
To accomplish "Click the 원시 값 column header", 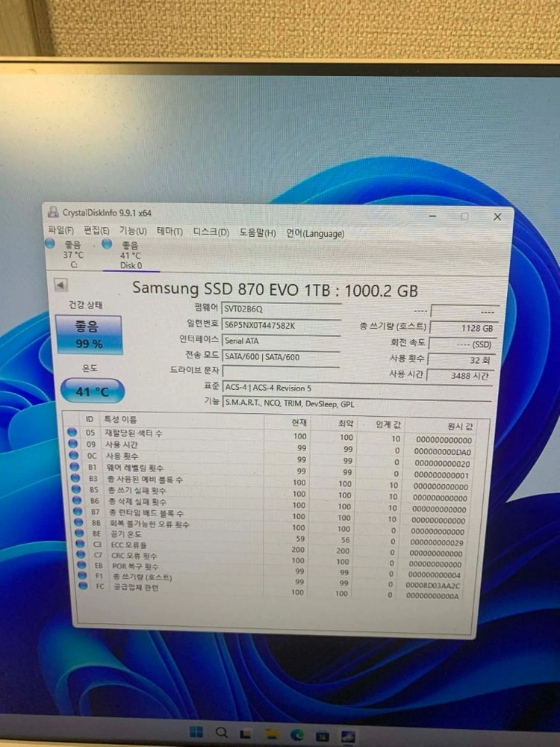I will click(460, 427).
